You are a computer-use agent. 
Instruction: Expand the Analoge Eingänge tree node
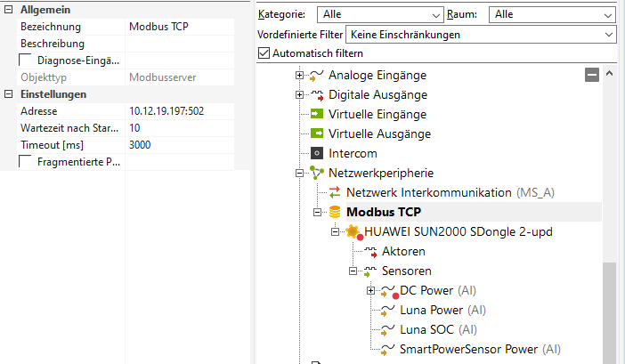coord(300,75)
